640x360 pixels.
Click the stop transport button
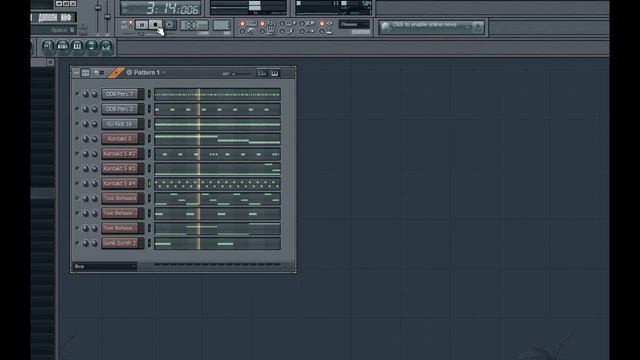(x=156, y=25)
